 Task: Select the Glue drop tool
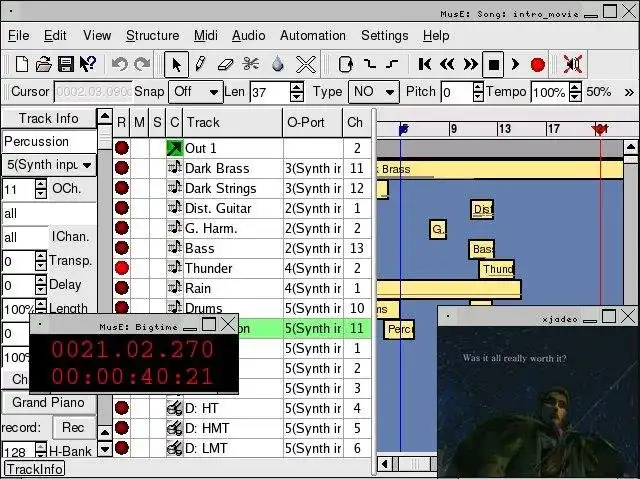tap(278, 64)
